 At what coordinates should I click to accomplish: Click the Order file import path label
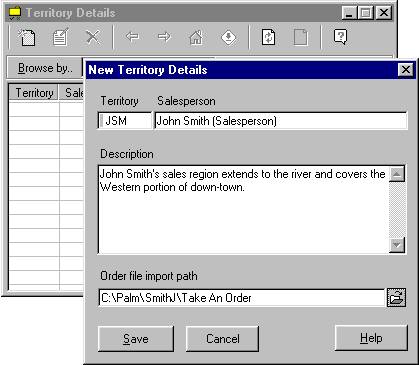click(x=149, y=276)
